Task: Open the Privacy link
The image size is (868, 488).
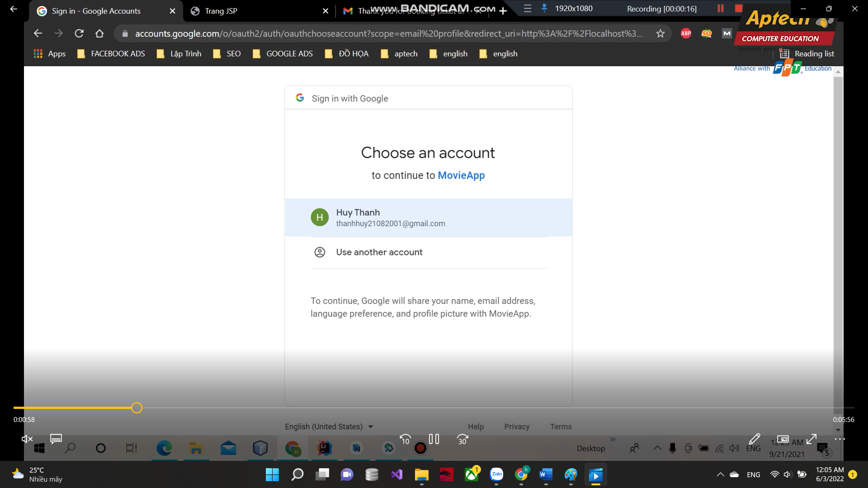Action: click(517, 427)
